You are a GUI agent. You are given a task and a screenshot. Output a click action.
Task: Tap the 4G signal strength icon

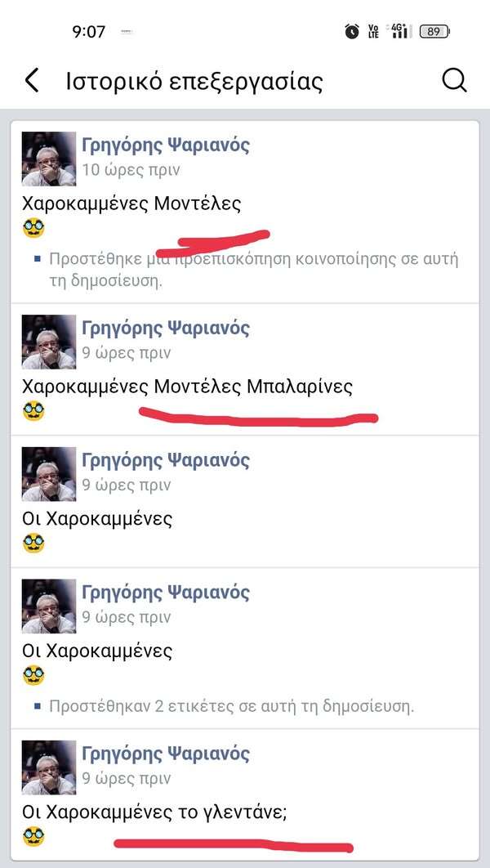[x=399, y=31]
